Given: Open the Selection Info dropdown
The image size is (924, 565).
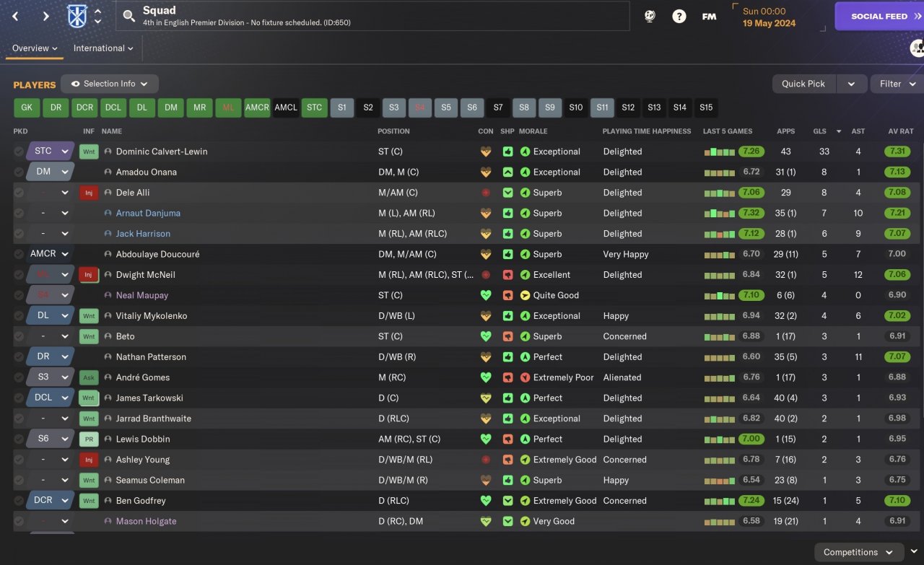Looking at the screenshot, I should click(x=110, y=84).
